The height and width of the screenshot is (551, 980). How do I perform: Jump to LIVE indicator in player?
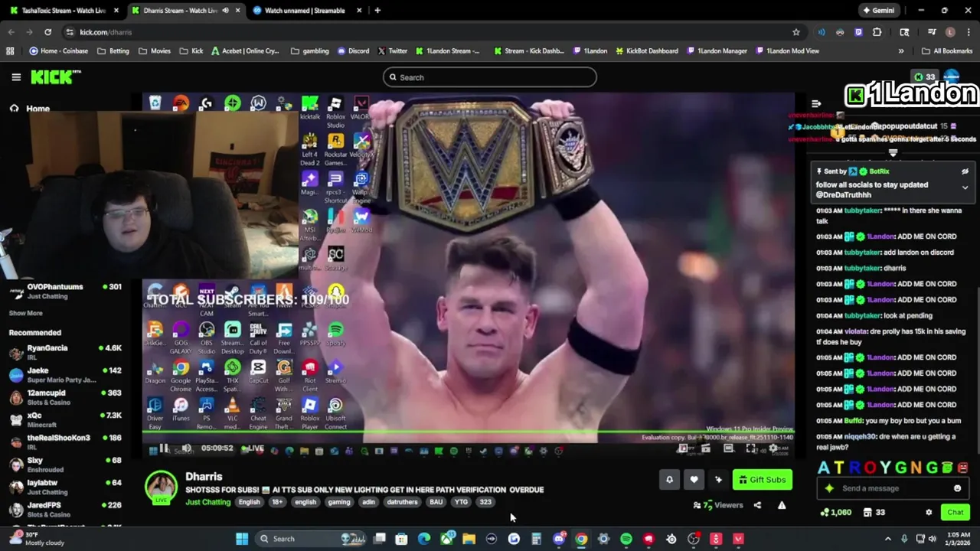tap(253, 448)
